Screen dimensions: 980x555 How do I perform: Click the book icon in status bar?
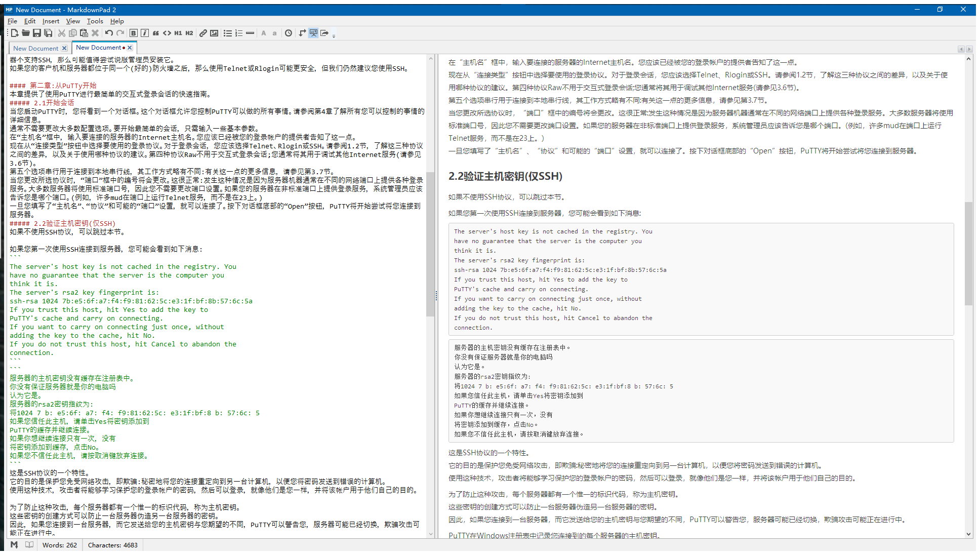point(29,545)
